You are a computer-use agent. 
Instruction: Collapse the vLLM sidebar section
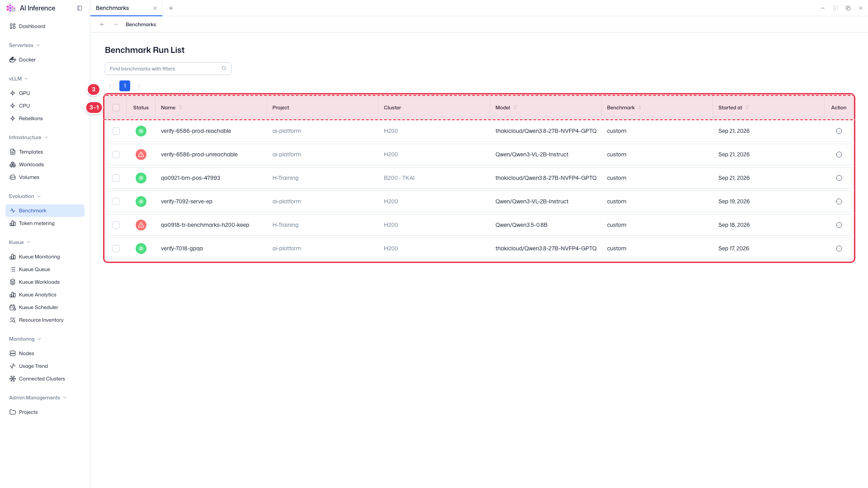tap(19, 79)
